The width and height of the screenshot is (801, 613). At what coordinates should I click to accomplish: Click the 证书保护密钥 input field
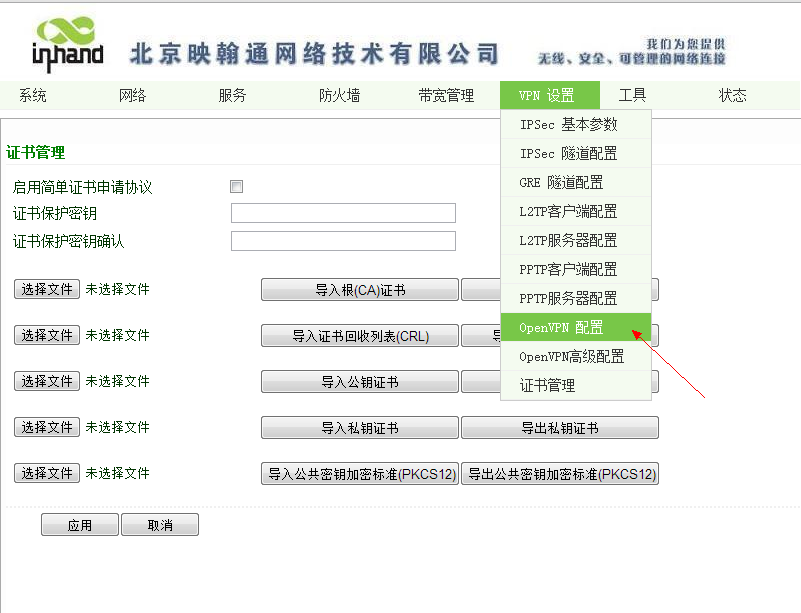(x=343, y=213)
